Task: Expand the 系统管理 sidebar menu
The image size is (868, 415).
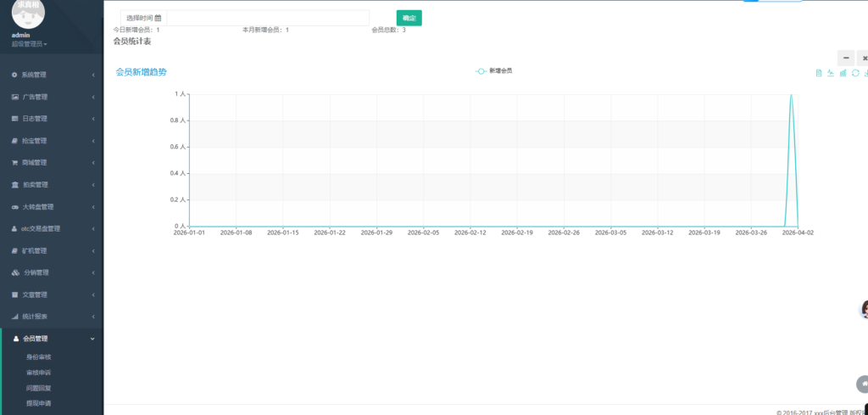Action: click(51, 75)
